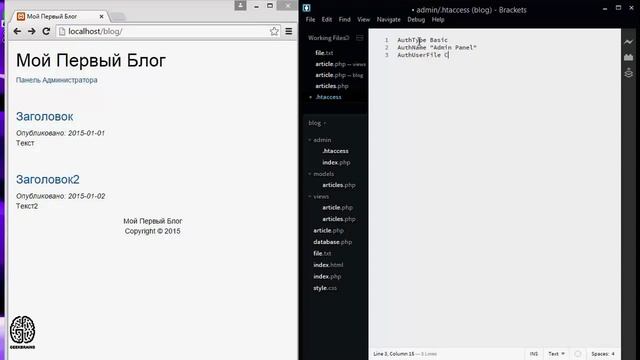The width and height of the screenshot is (640, 360).
Task: Close the Мой Первый Блог tab
Action: coord(101,16)
